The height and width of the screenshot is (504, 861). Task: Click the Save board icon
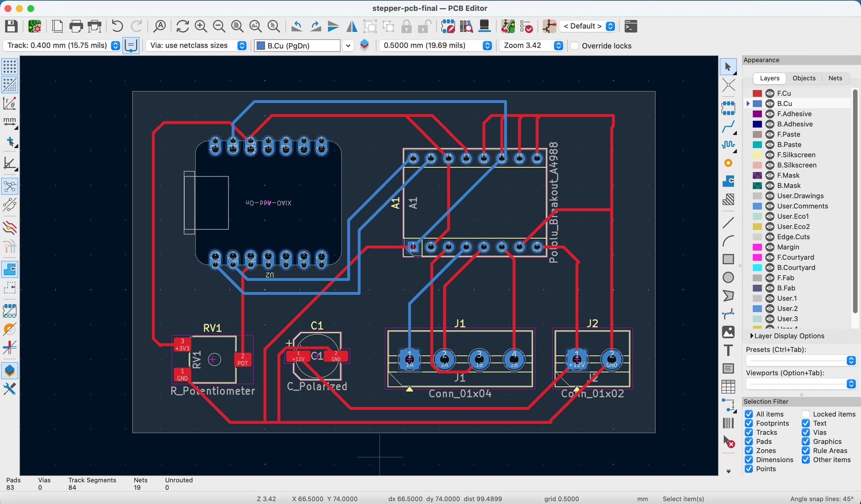(11, 26)
